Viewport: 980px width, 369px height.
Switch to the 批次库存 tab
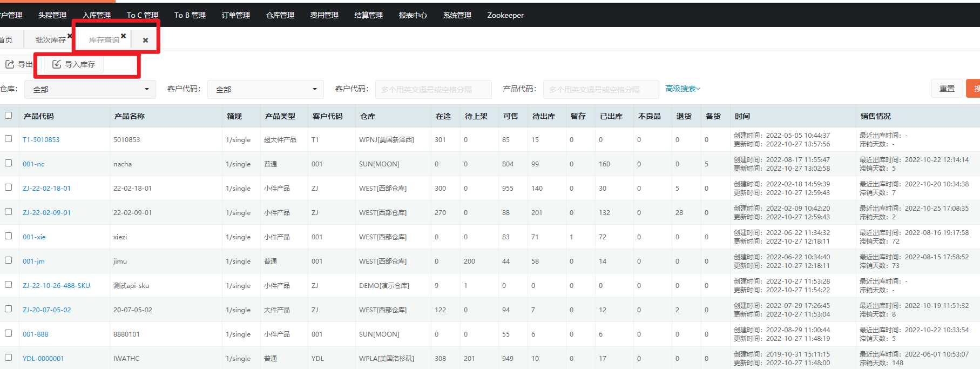tap(50, 41)
